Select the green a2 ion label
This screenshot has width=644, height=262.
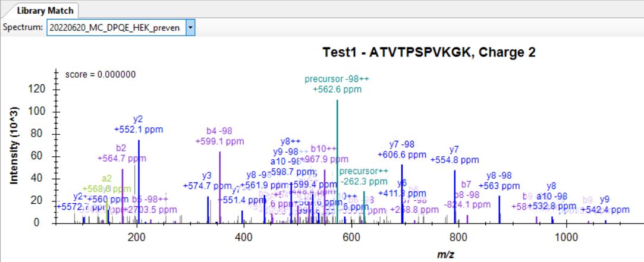(106, 178)
